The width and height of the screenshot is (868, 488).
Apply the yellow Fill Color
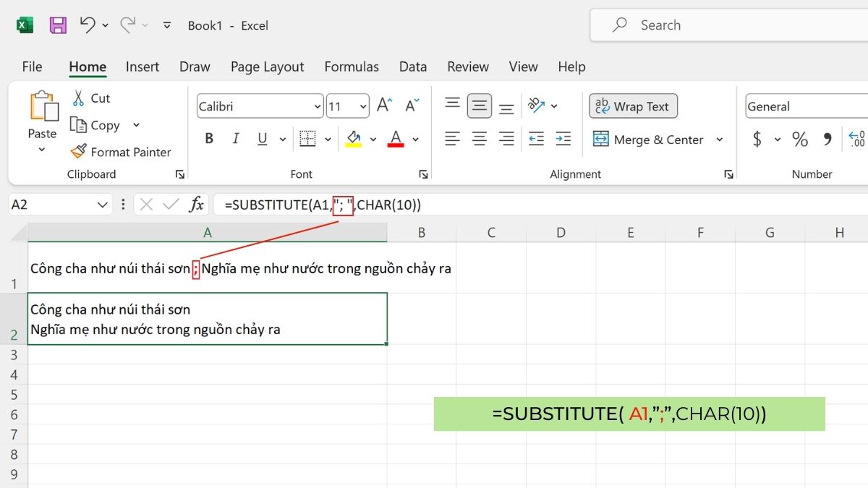353,139
